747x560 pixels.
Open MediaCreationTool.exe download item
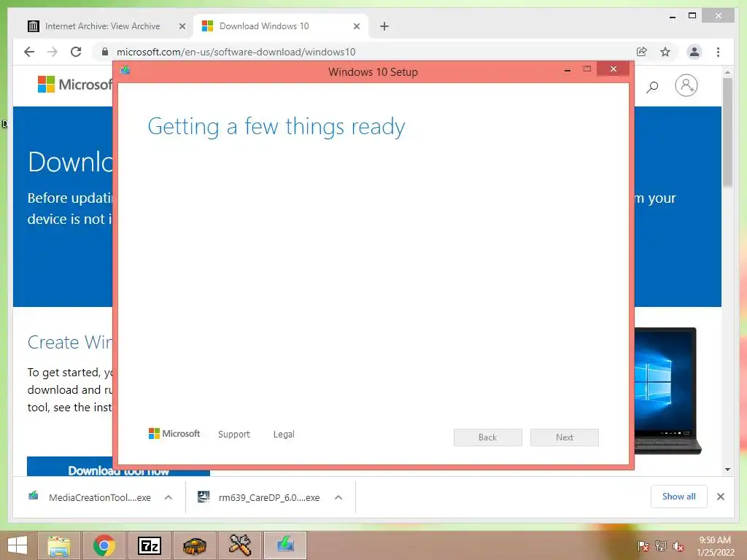[x=90, y=497]
